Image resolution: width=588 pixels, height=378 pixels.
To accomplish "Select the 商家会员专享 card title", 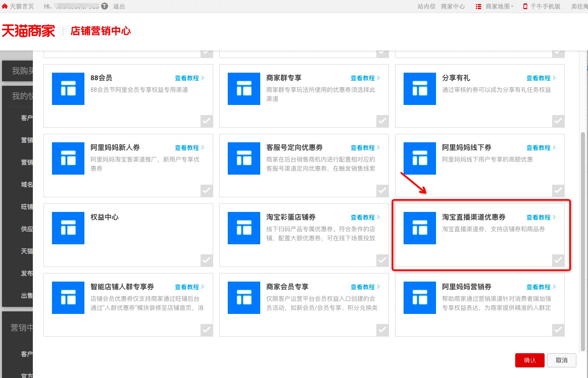I will 287,287.
